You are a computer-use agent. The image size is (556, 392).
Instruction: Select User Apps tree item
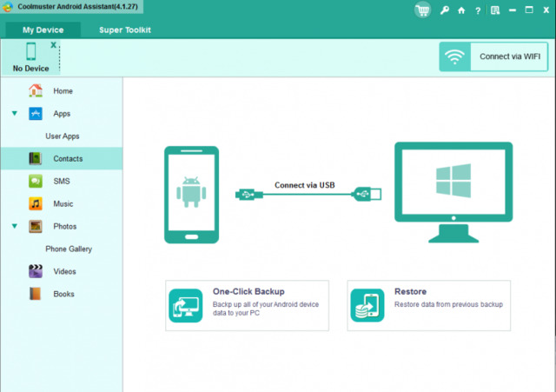click(x=63, y=136)
